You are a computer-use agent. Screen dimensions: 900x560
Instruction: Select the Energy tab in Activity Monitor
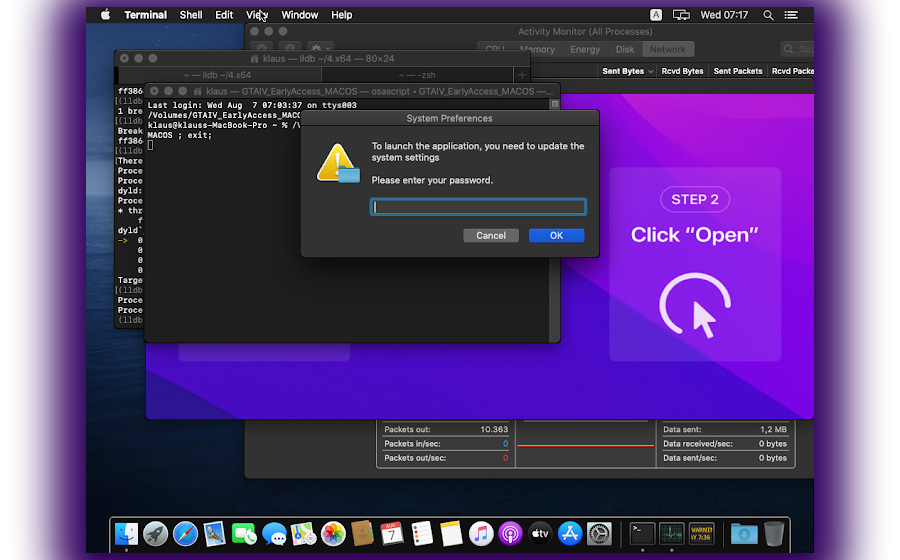point(585,49)
